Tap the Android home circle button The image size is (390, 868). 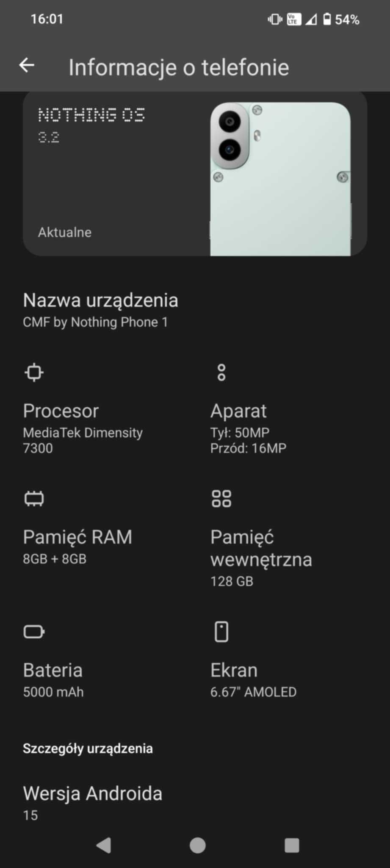pyautogui.click(x=197, y=846)
